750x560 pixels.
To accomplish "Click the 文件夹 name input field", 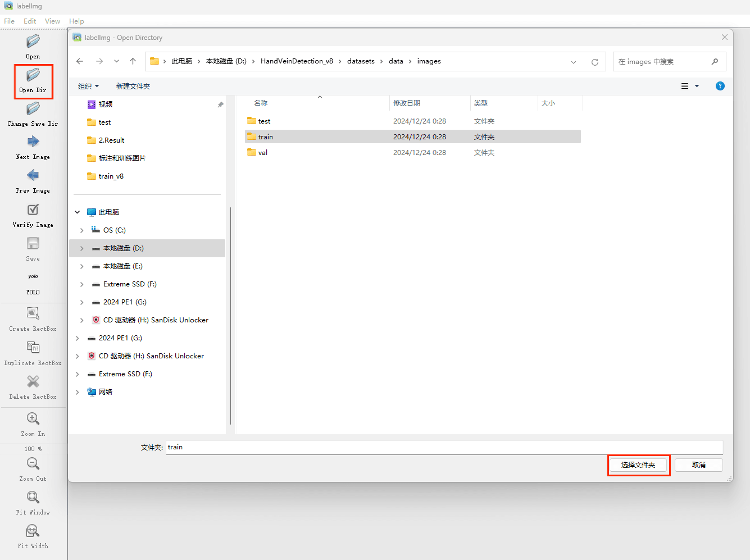I will [444, 448].
